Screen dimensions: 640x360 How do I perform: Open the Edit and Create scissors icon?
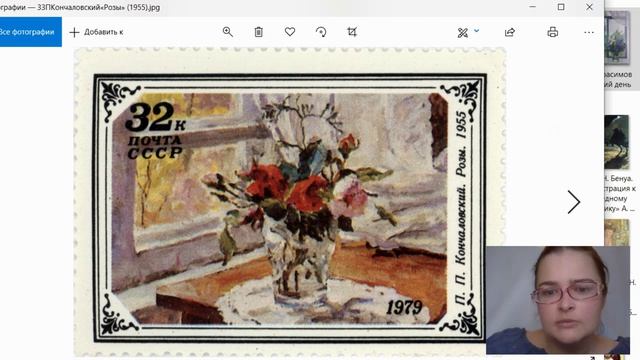coord(462,33)
